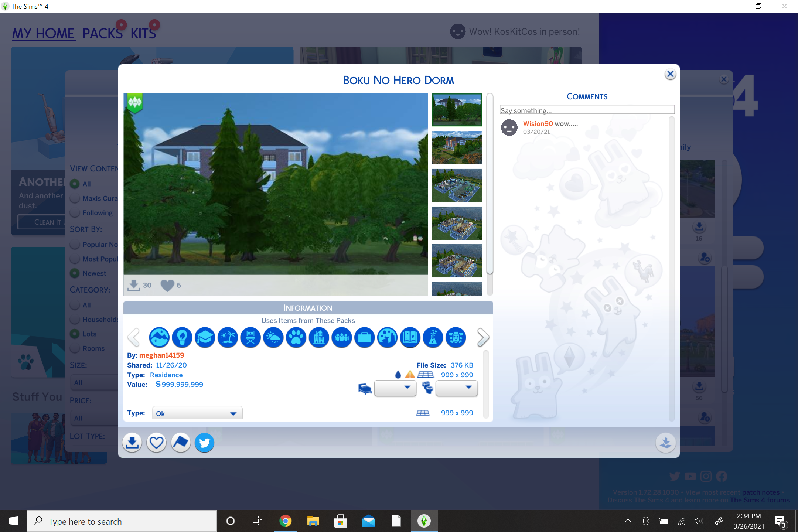This screenshot has width=798, height=532.
Task: Download the lot to library
Action: coord(132,442)
